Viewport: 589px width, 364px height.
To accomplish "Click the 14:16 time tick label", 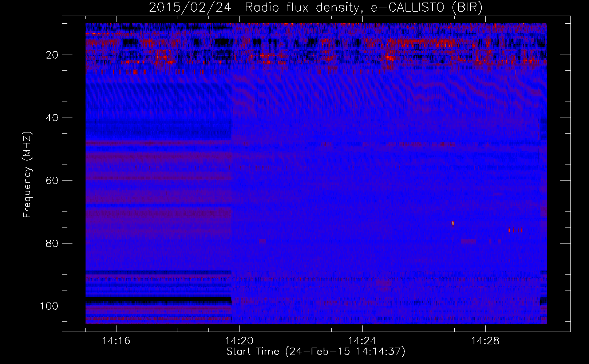I will click(x=116, y=341).
